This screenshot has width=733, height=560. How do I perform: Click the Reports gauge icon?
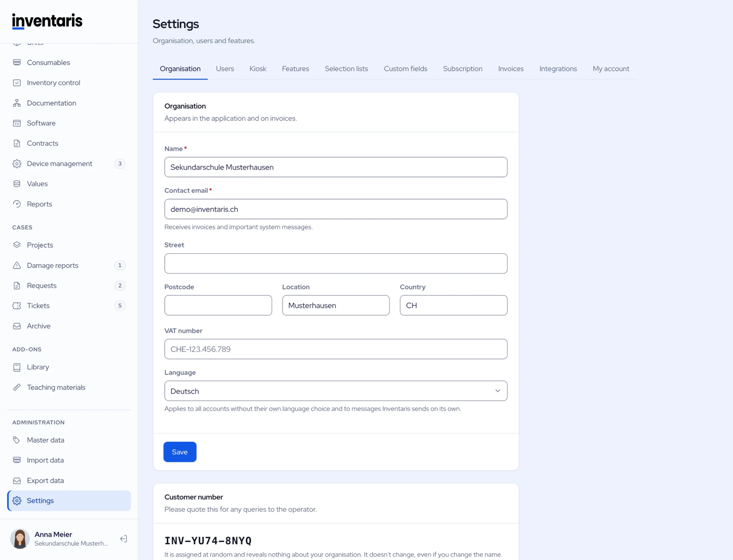(17, 204)
